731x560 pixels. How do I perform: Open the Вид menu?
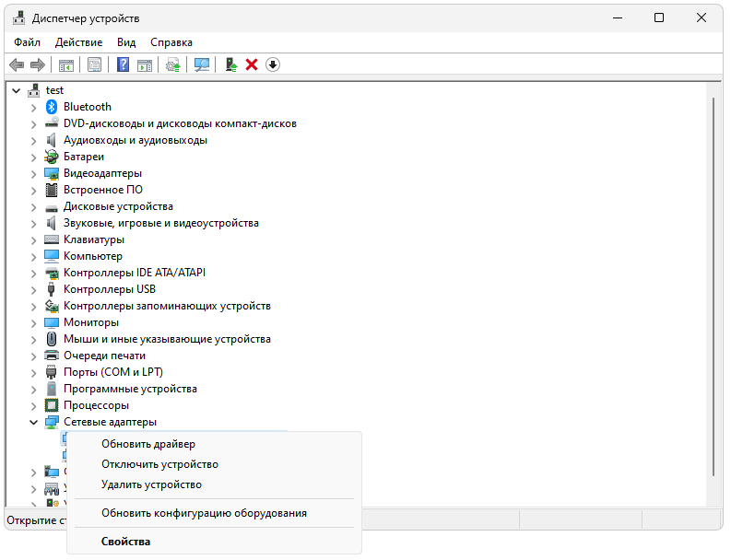click(x=126, y=42)
